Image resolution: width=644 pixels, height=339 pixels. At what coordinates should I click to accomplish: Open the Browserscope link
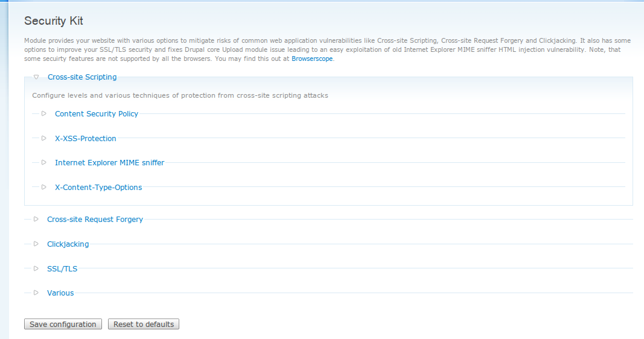pyautogui.click(x=312, y=59)
